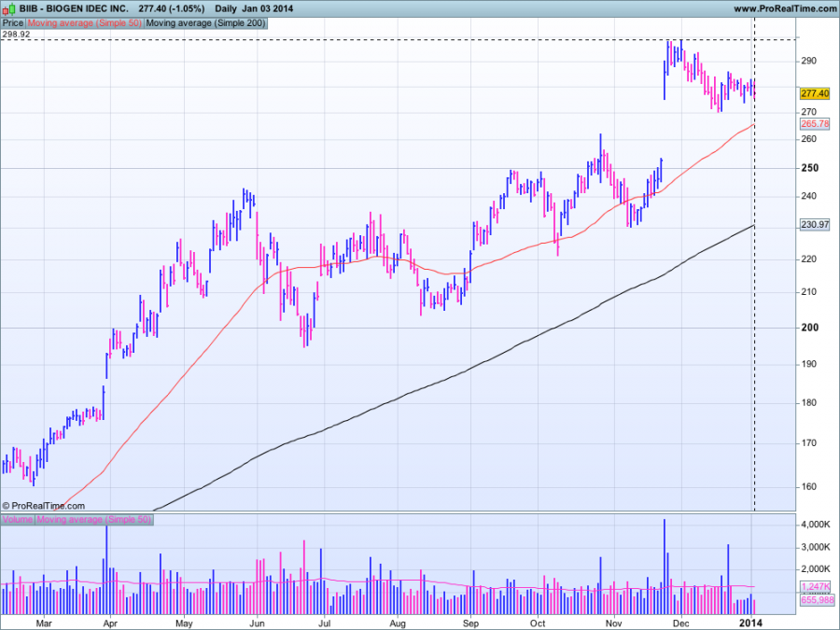Click the 210 price axis label
The image size is (840, 630).
click(809, 292)
